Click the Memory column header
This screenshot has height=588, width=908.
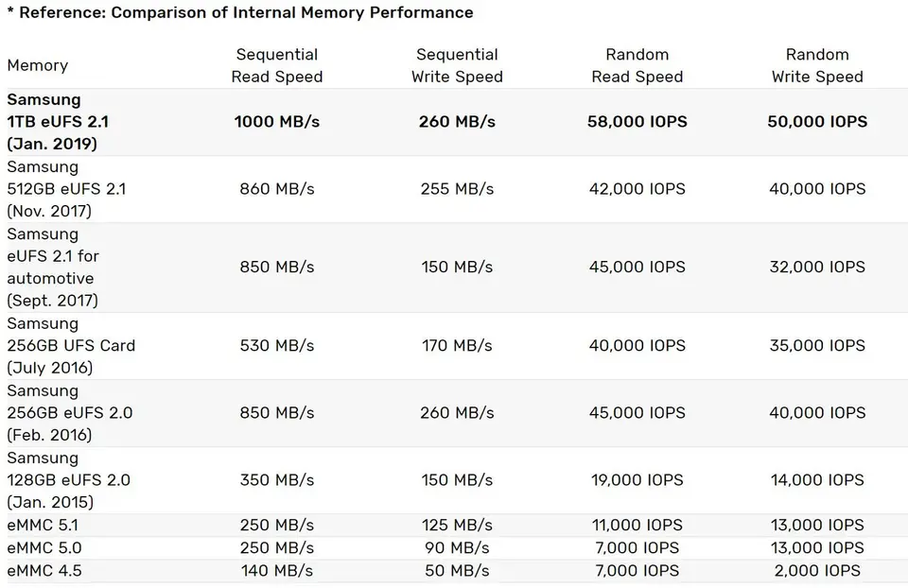(x=38, y=66)
